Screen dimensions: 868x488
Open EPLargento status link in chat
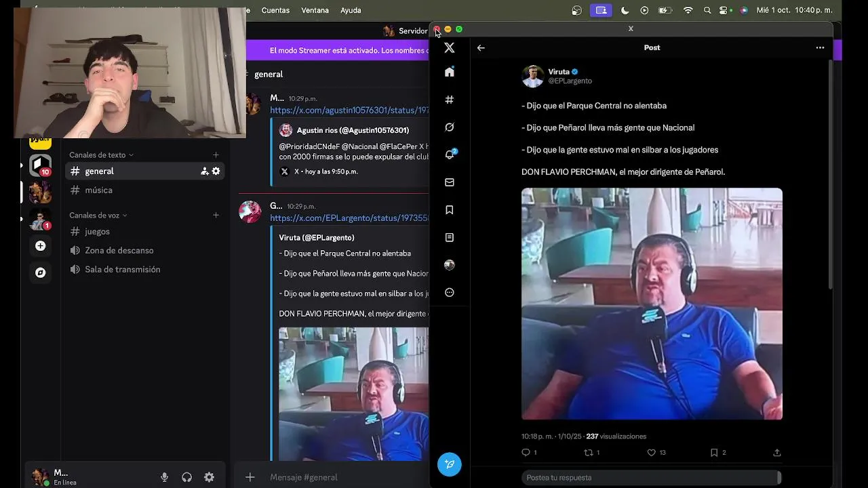pyautogui.click(x=349, y=218)
